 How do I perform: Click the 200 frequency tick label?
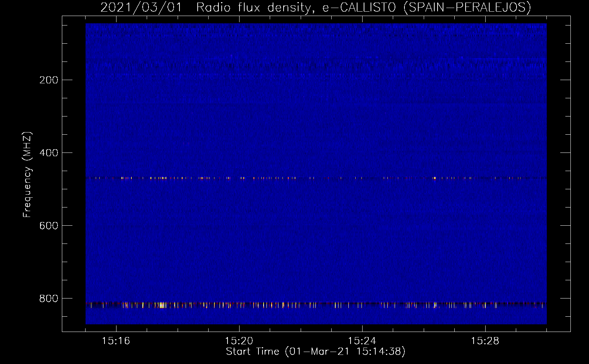tap(49, 80)
